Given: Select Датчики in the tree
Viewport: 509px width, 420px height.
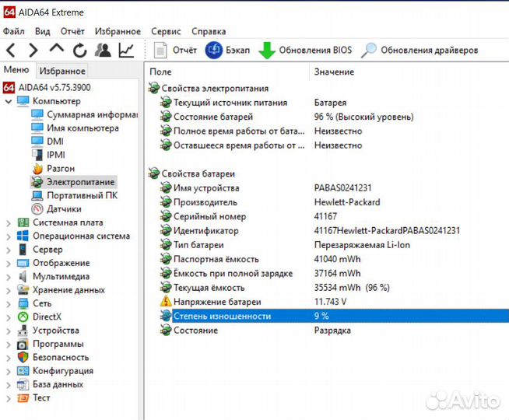Looking at the screenshot, I should [x=63, y=208].
